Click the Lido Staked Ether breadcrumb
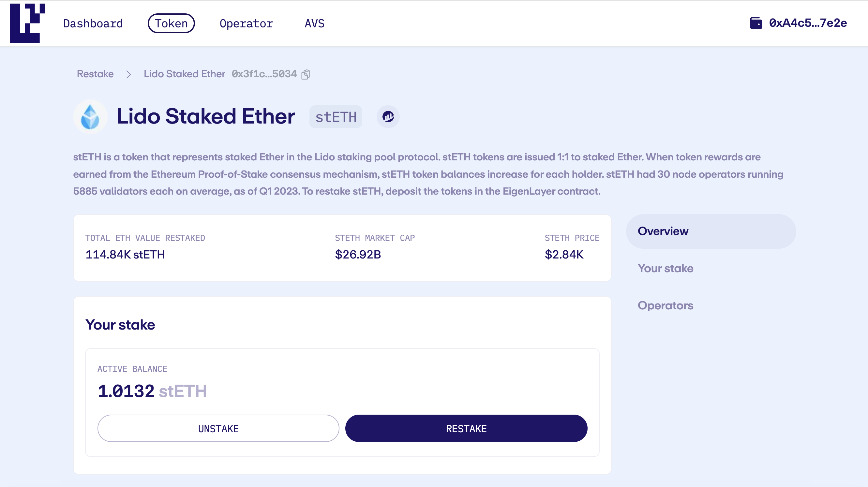868x487 pixels. point(184,74)
